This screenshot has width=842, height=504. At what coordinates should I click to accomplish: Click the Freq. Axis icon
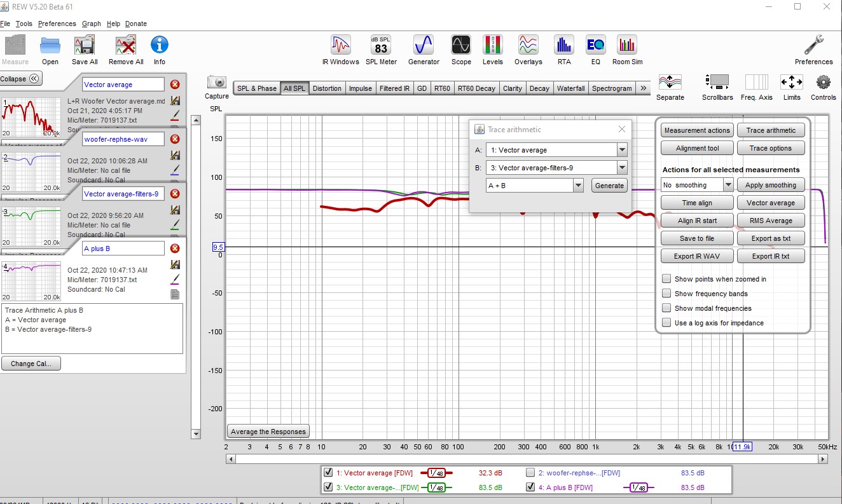coord(757,83)
